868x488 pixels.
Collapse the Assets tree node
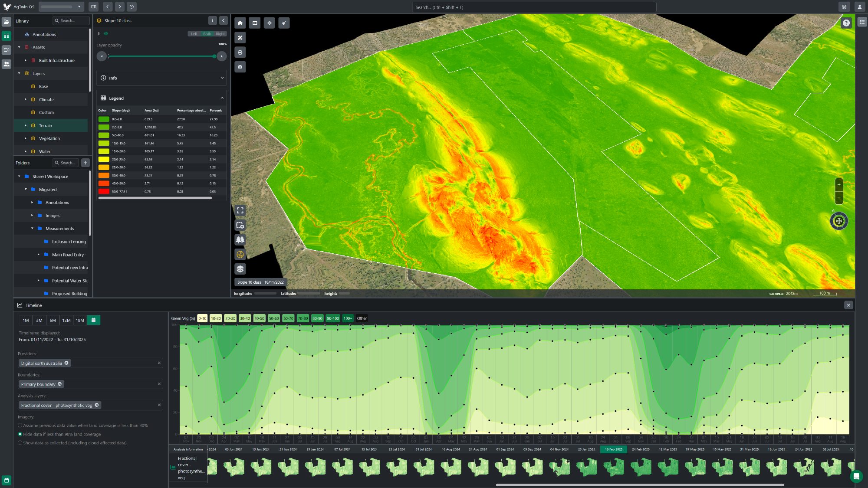point(19,47)
